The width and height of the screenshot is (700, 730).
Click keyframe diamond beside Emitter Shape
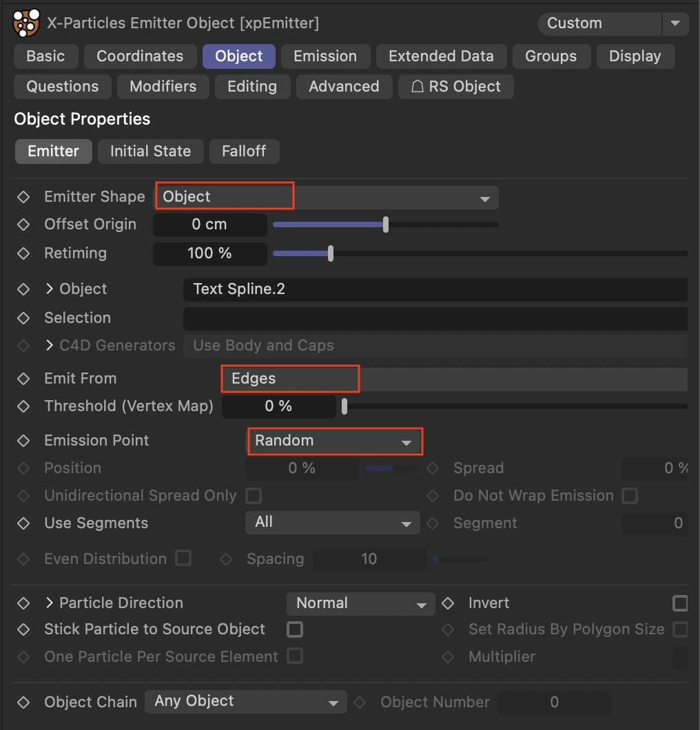(x=23, y=197)
